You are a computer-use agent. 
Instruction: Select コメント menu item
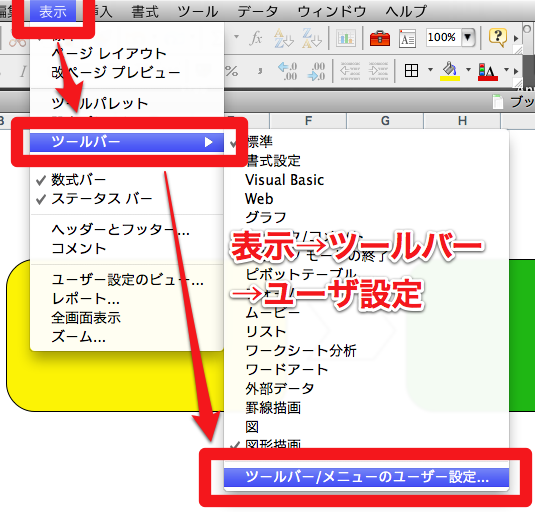pos(127,248)
